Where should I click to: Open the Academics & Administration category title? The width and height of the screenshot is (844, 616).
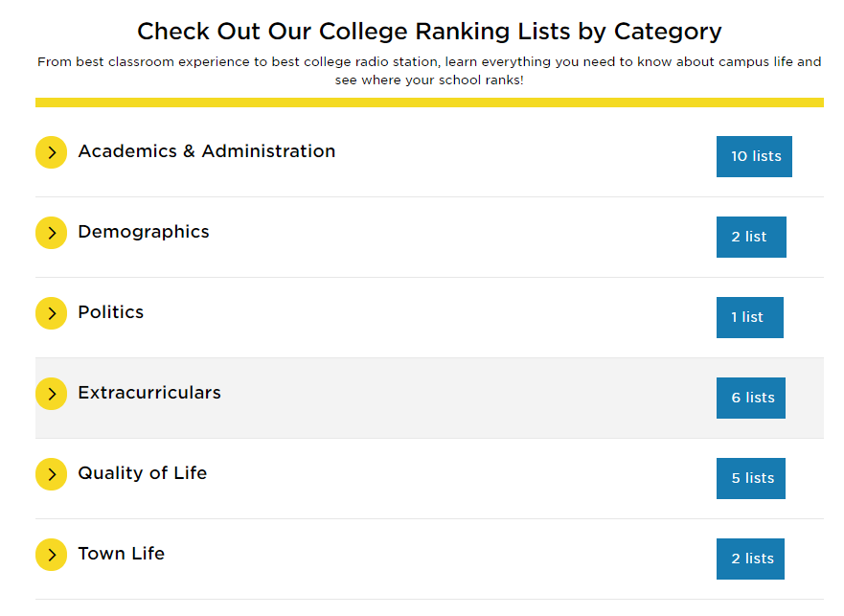pos(206,151)
